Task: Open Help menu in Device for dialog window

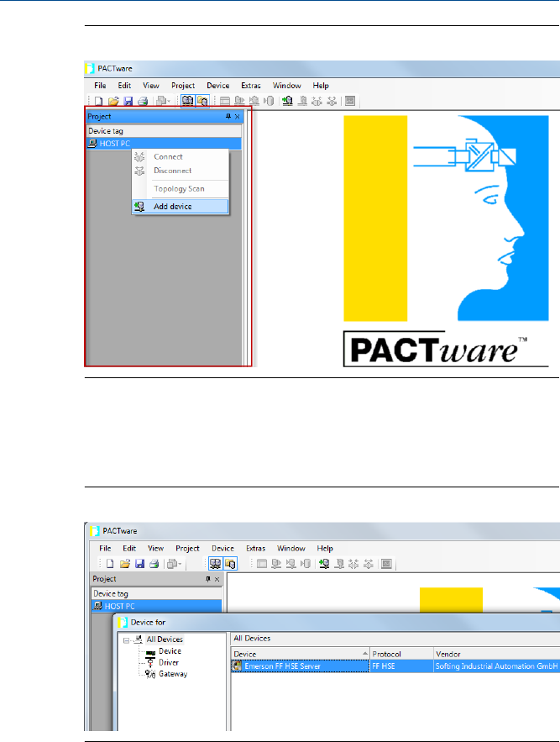Action: pos(325,549)
